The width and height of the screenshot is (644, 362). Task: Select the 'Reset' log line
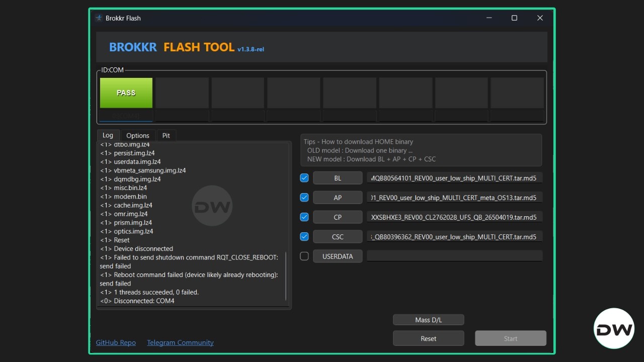(x=115, y=240)
